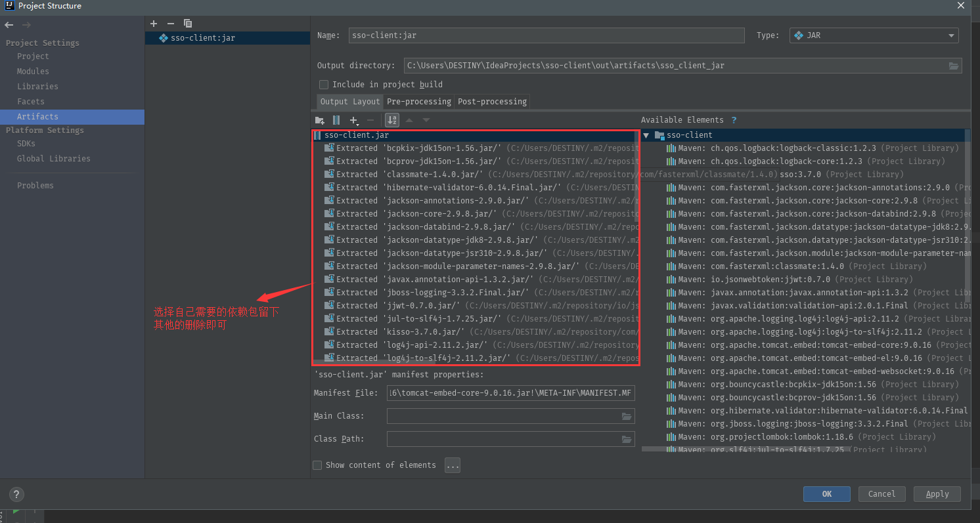Viewport: 980px width, 523px height.
Task: Remove the selected artifact with minus icon
Action: (x=171, y=24)
